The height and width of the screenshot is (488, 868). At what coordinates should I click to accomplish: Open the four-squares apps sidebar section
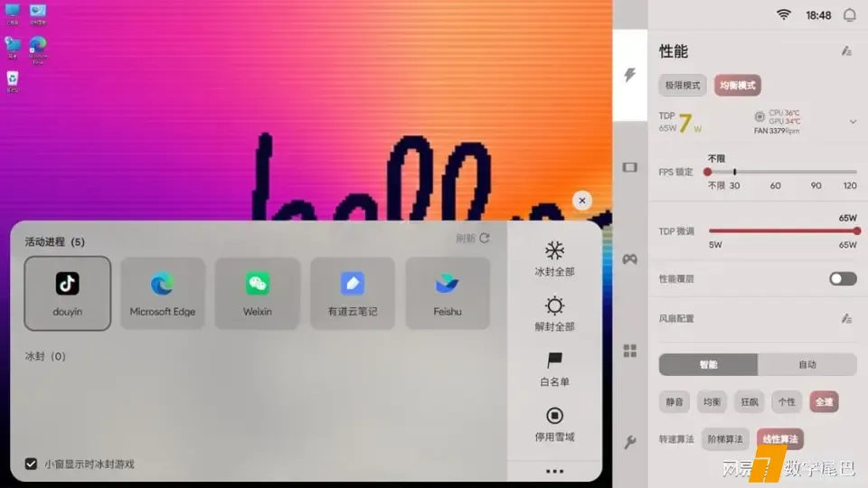(x=629, y=351)
